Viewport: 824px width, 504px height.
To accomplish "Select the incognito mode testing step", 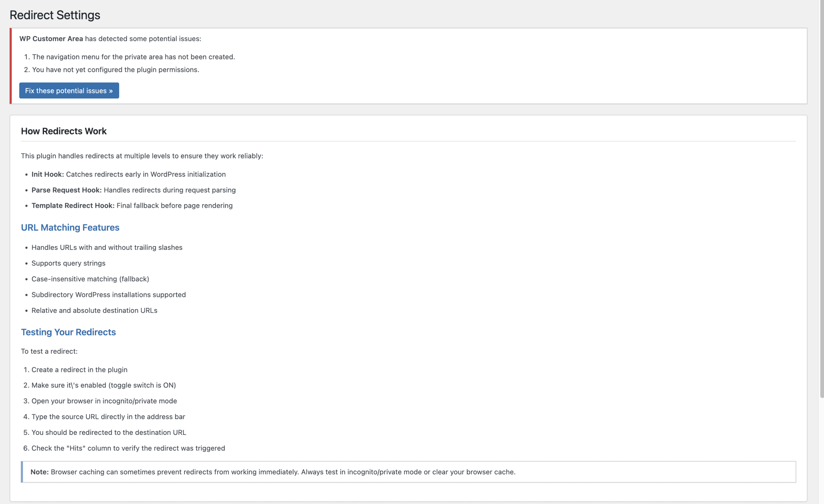I will pyautogui.click(x=104, y=401).
